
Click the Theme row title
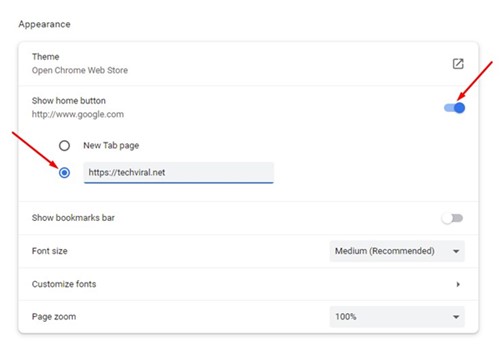coord(46,57)
